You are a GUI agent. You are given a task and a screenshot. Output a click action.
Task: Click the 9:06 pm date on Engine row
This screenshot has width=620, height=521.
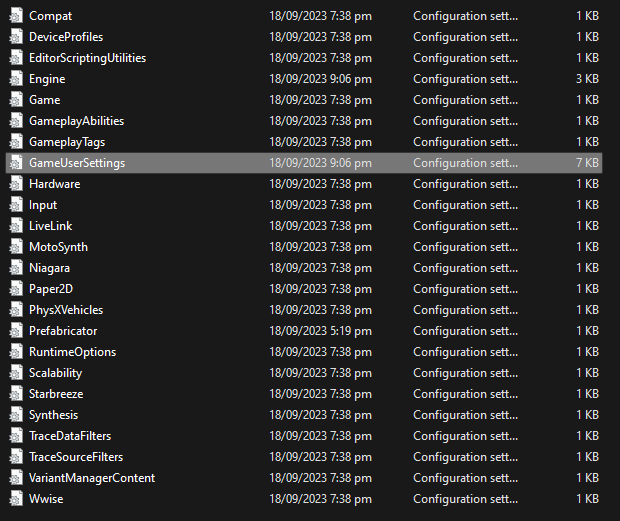[x=320, y=79]
